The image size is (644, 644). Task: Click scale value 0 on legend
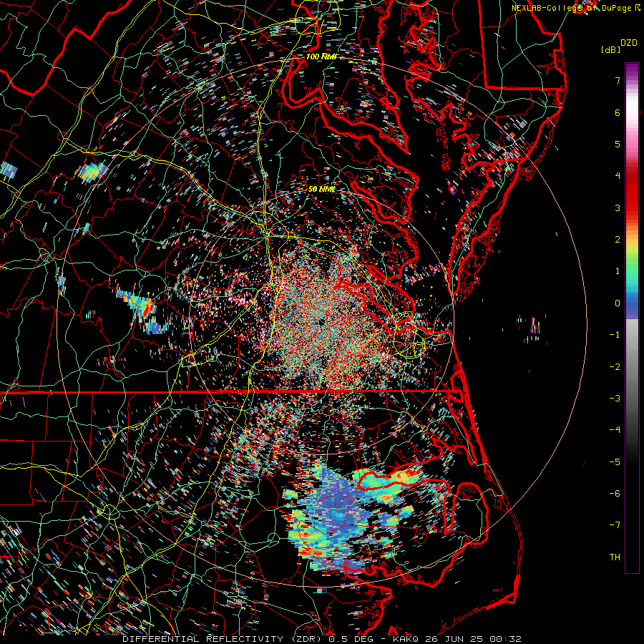[618, 303]
